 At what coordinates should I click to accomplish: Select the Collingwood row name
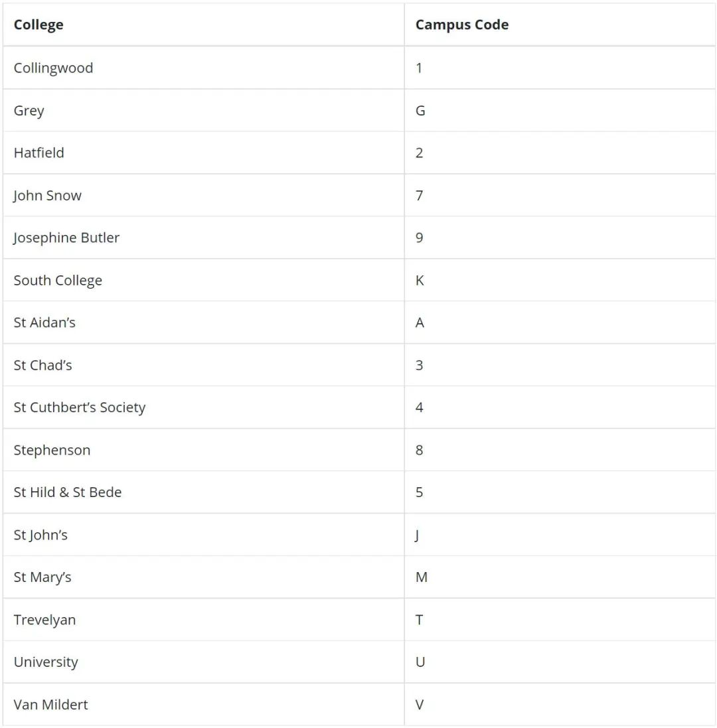click(53, 68)
